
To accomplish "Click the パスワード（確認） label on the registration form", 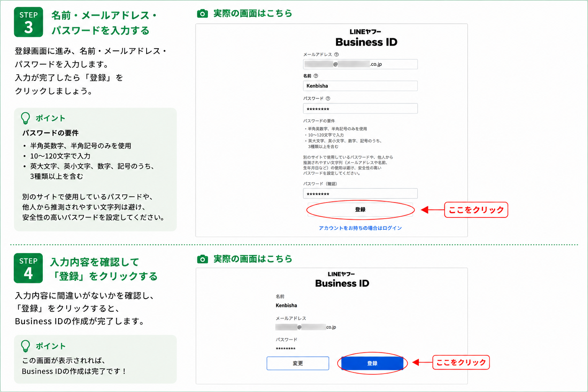I will pyautogui.click(x=320, y=184).
